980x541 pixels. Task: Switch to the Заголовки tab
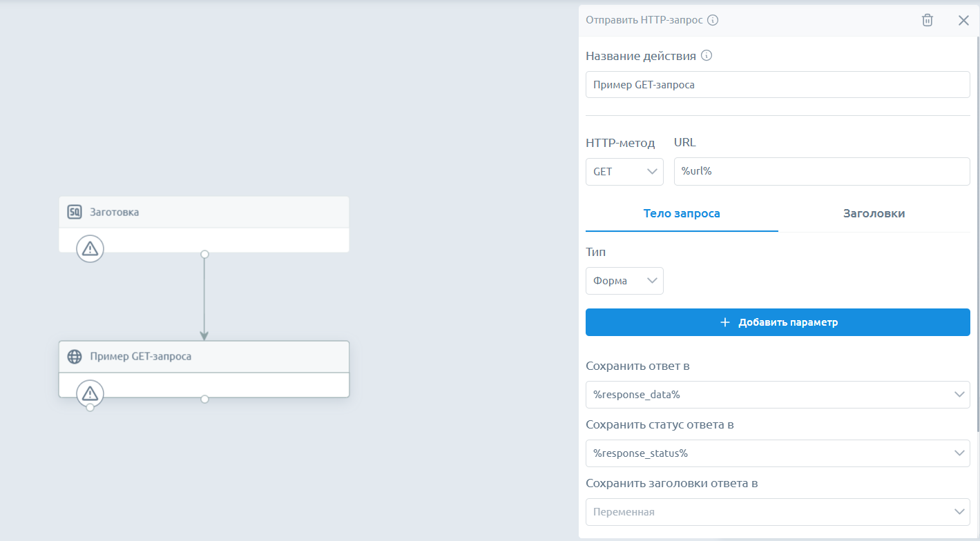(x=874, y=214)
